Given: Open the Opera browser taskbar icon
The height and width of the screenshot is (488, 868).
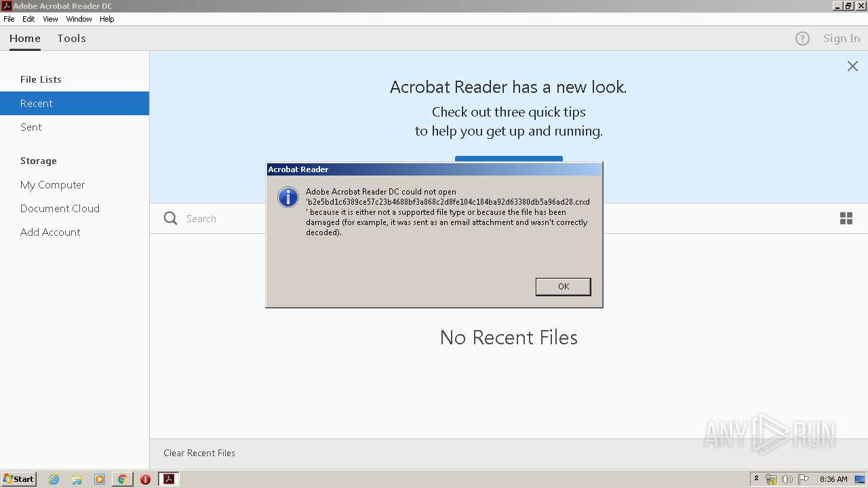Looking at the screenshot, I should [145, 479].
